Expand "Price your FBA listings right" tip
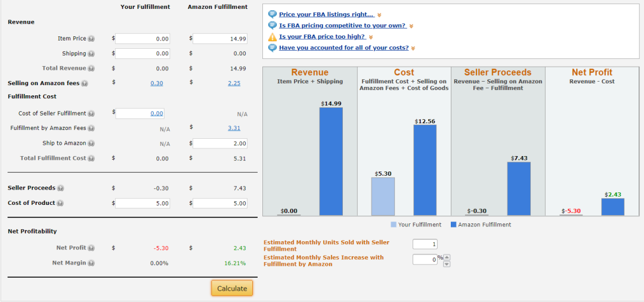The height and width of the screenshot is (302, 644). click(379, 15)
